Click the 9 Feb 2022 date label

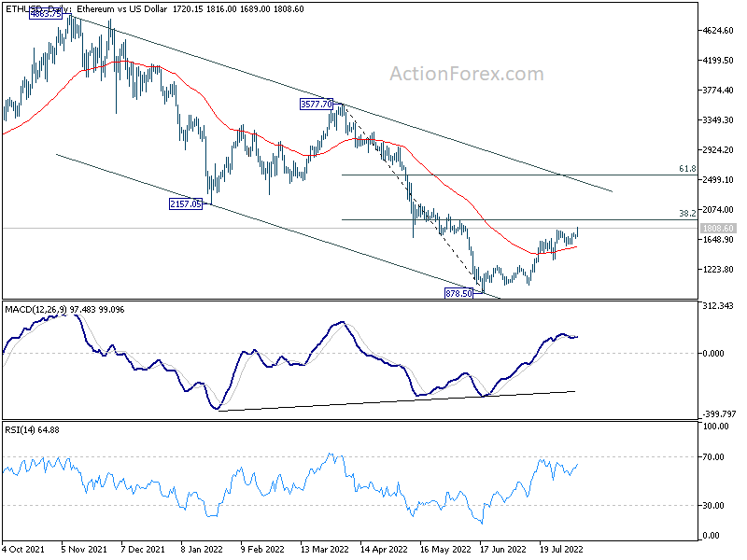262,550
